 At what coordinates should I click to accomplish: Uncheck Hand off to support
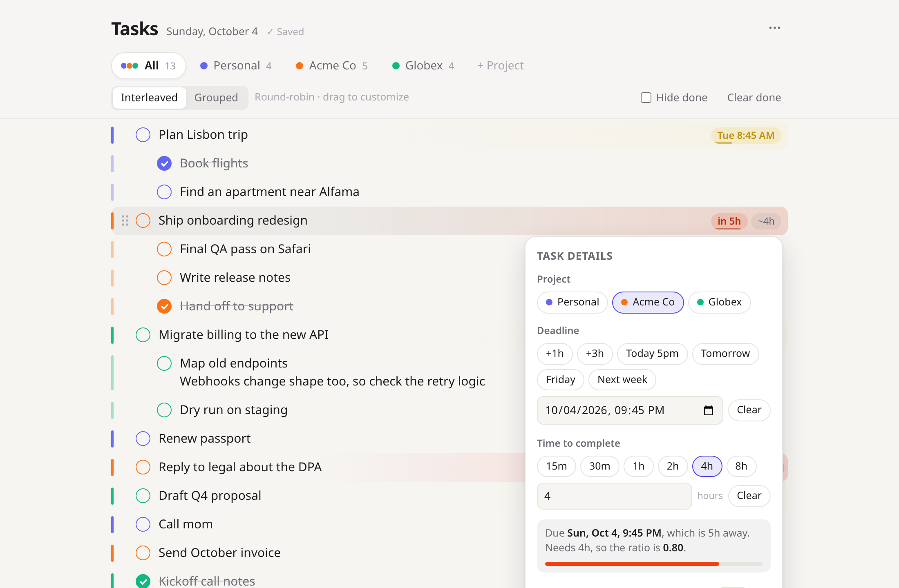click(164, 306)
